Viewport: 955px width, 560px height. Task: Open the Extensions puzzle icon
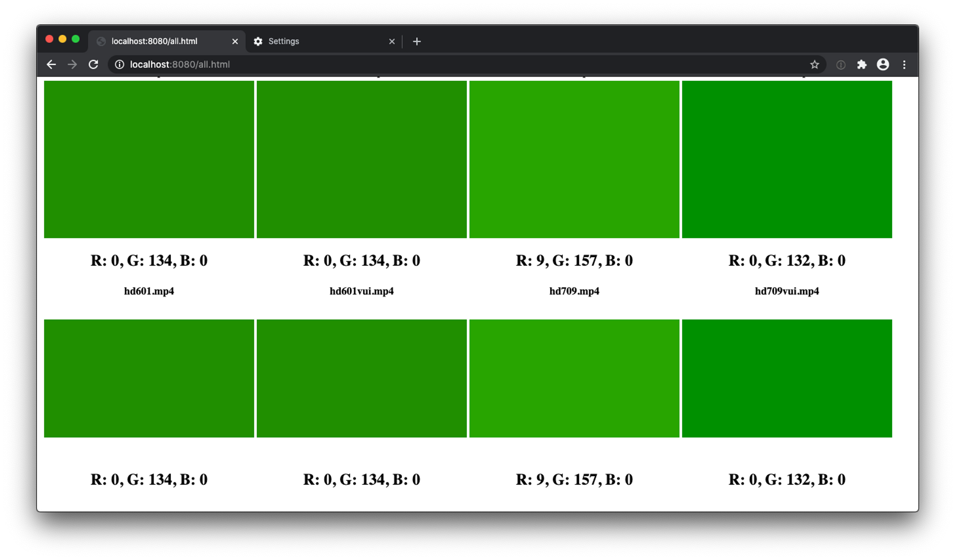[862, 64]
